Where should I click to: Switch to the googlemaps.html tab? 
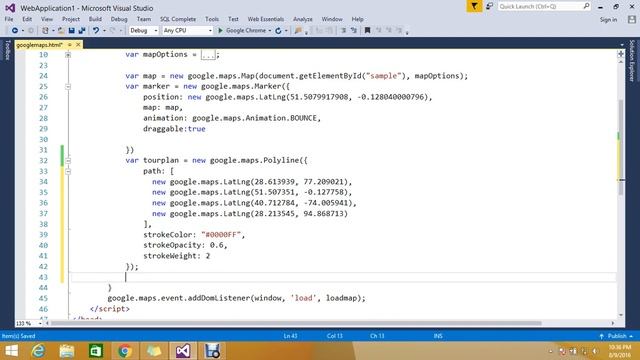click(40, 45)
